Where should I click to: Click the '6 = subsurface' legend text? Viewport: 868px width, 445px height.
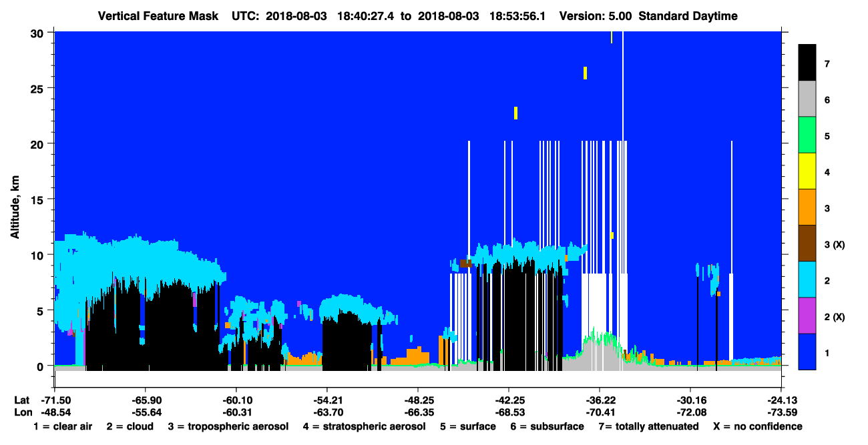[547, 427]
